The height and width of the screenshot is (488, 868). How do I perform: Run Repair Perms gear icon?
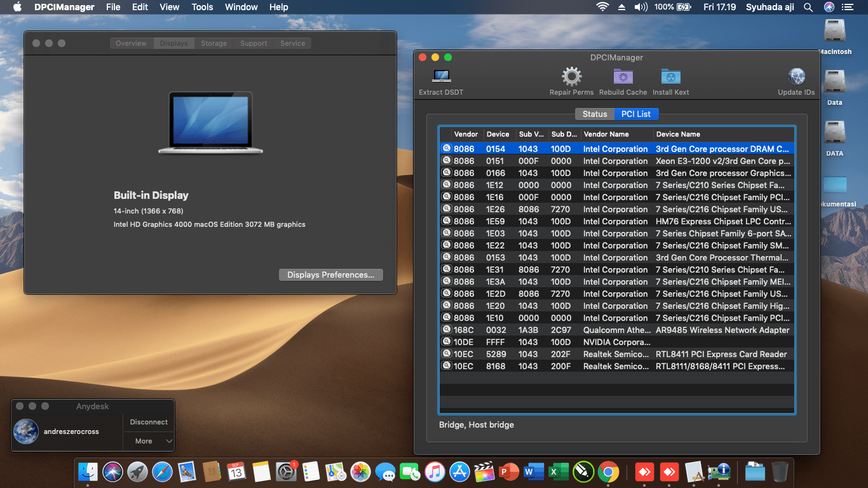(571, 77)
